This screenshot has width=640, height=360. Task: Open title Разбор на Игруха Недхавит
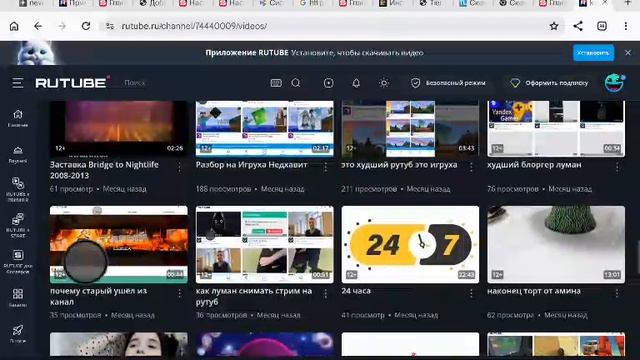click(251, 164)
